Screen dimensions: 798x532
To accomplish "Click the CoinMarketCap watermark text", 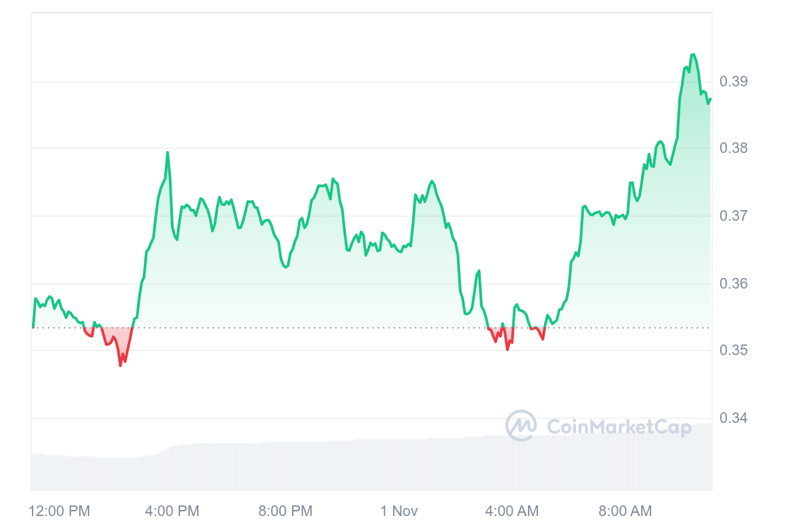I will point(619,426).
